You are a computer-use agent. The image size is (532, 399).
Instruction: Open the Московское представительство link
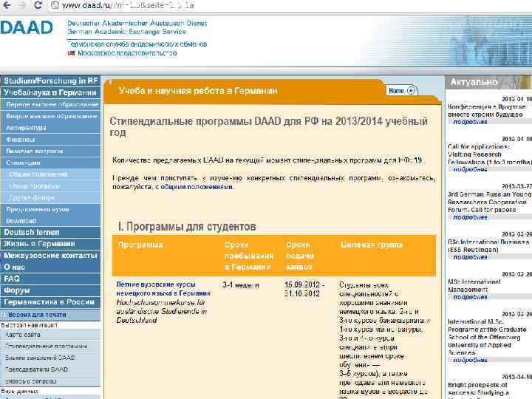tap(127, 53)
